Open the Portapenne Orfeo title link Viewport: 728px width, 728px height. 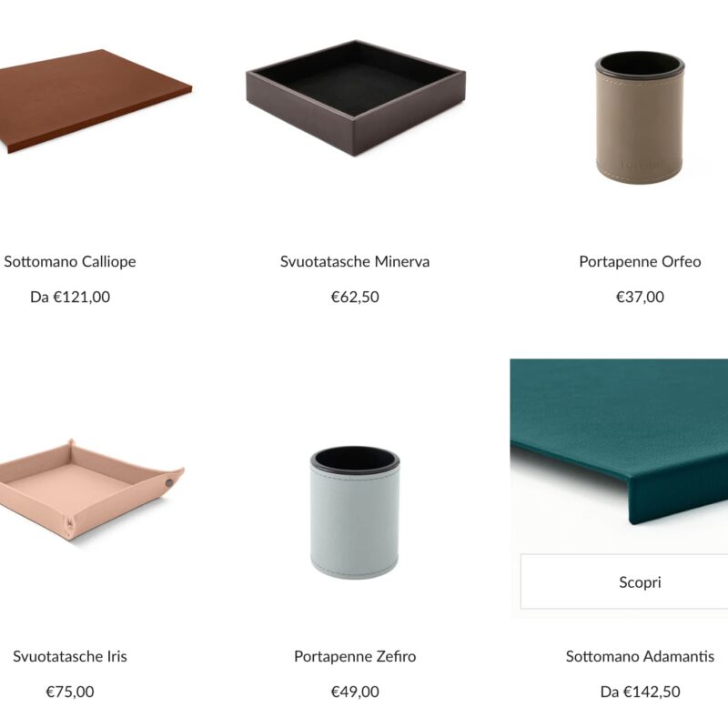coord(640,261)
